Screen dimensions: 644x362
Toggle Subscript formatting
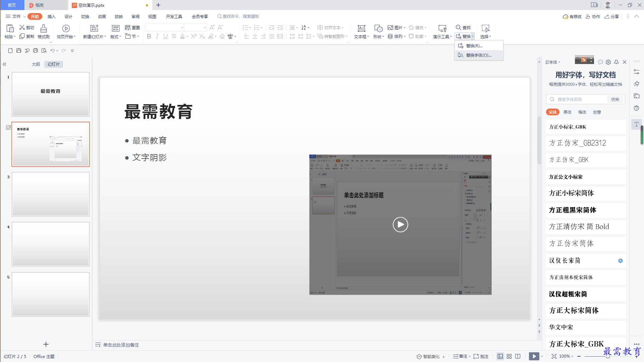pyautogui.click(x=202, y=36)
